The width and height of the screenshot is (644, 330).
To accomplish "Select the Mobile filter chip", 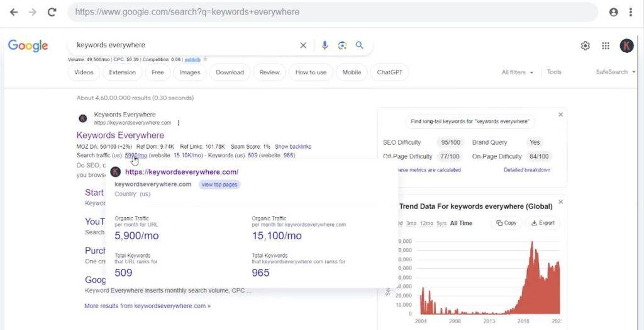I will [x=352, y=72].
